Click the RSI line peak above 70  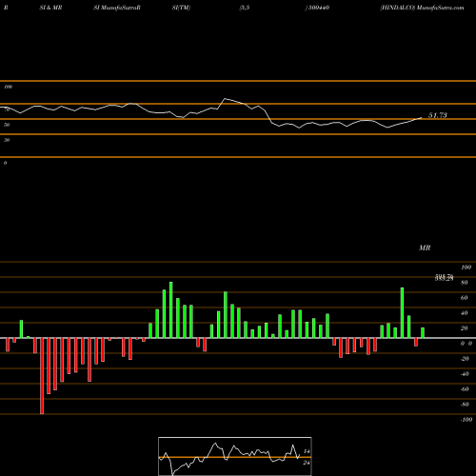point(225,99)
